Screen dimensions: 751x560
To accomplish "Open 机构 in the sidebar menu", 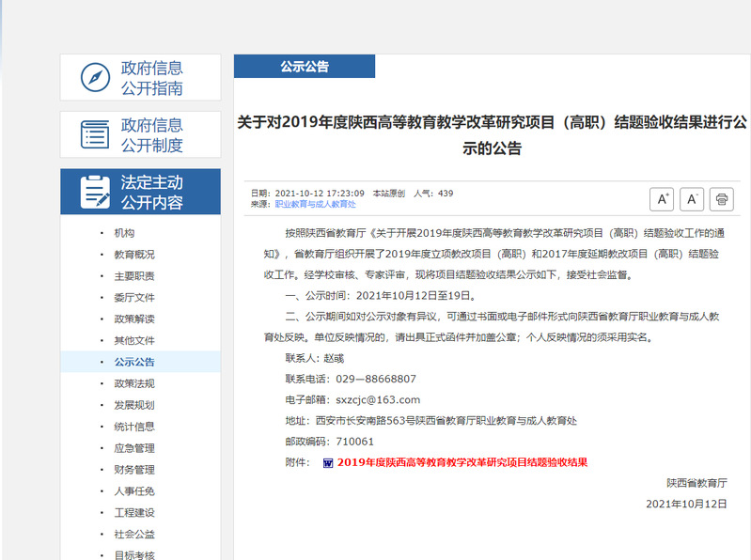I will (x=124, y=233).
